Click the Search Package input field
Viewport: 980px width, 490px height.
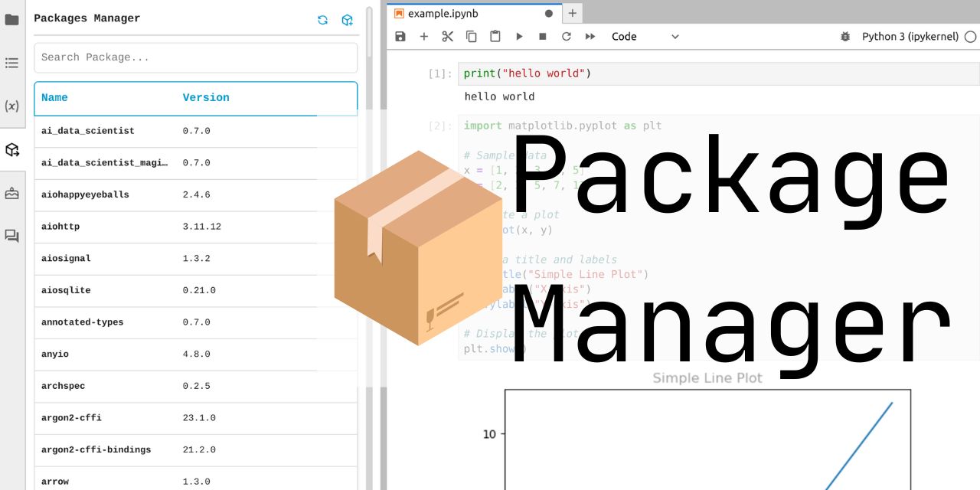195,57
